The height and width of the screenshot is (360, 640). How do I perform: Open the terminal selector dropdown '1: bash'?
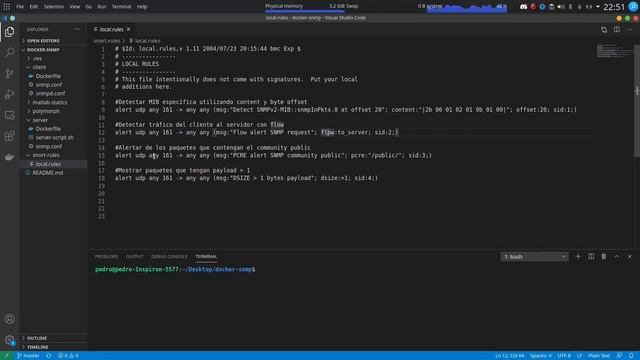click(534, 257)
